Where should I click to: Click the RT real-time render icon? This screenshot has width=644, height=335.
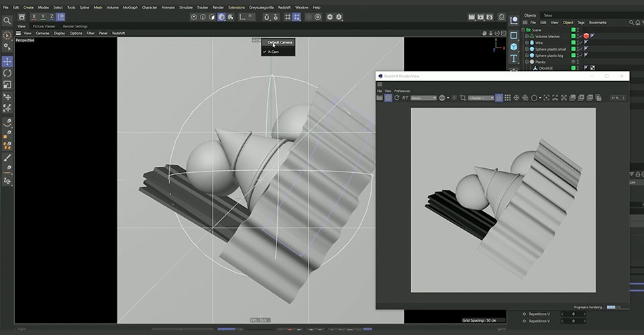405,98
